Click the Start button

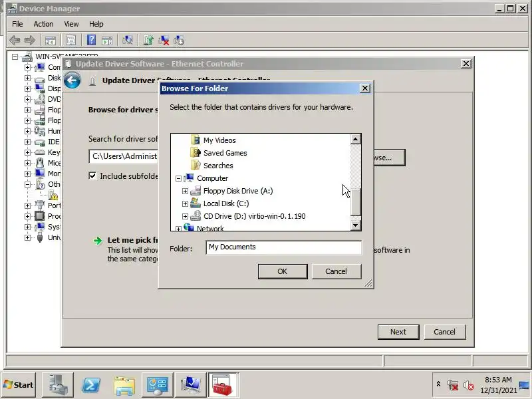[19, 385]
